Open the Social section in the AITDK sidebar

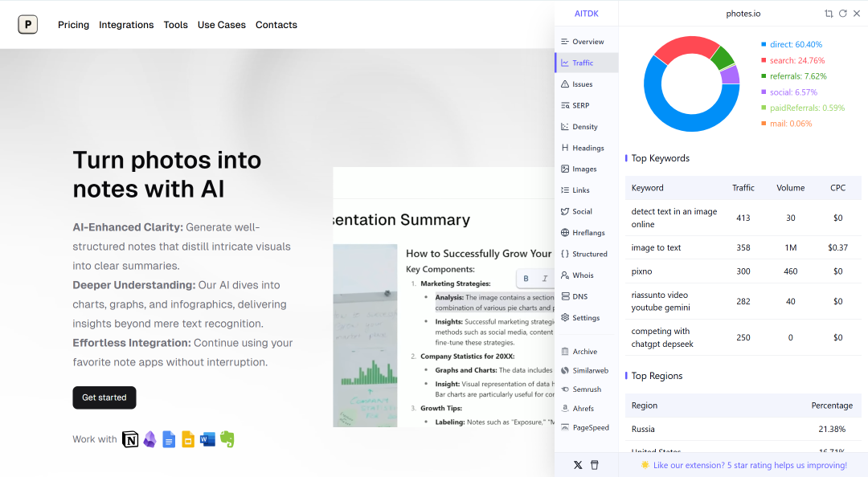point(586,211)
